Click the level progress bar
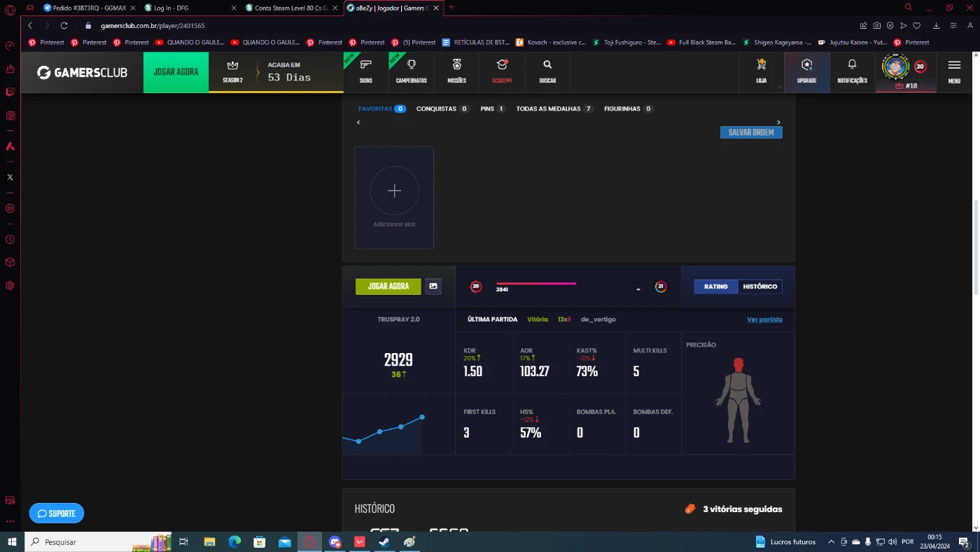Viewport: 980px width, 552px height. point(567,284)
